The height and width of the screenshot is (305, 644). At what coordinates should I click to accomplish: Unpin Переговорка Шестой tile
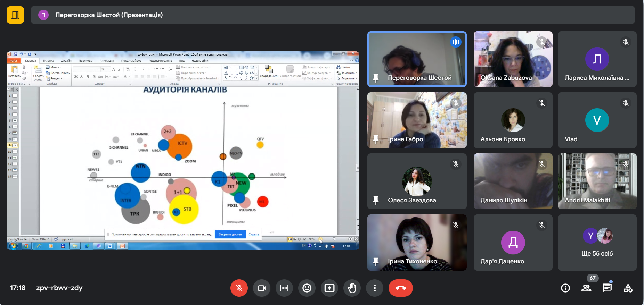tap(376, 78)
